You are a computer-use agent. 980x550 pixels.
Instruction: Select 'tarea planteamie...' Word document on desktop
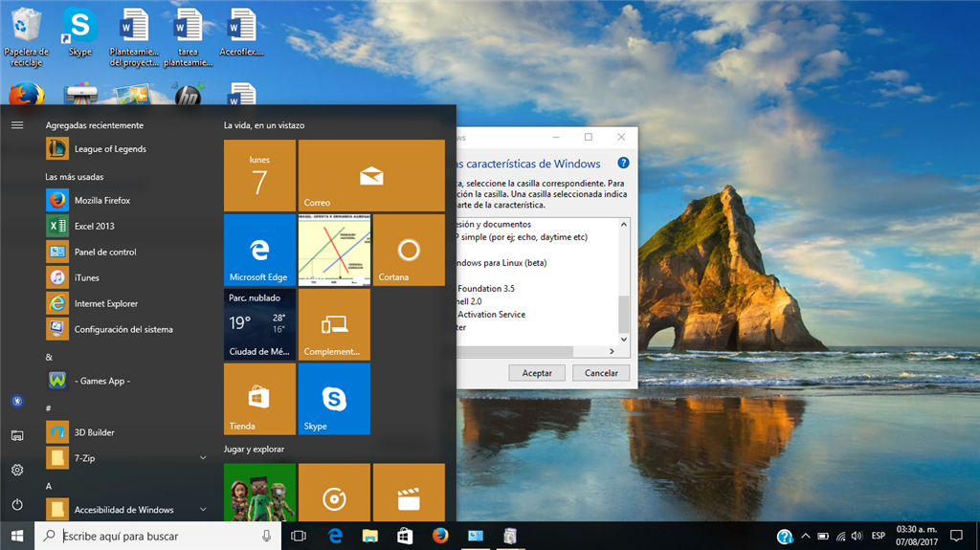click(189, 36)
